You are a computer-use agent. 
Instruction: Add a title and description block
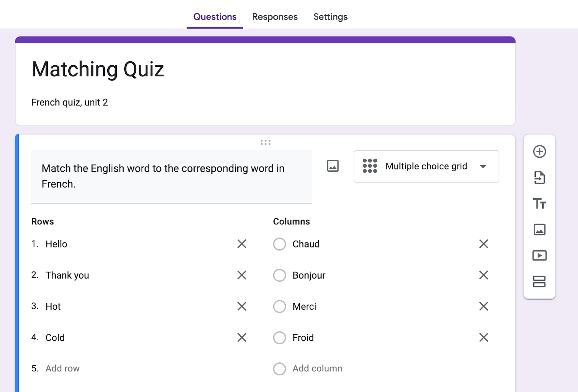pos(539,204)
